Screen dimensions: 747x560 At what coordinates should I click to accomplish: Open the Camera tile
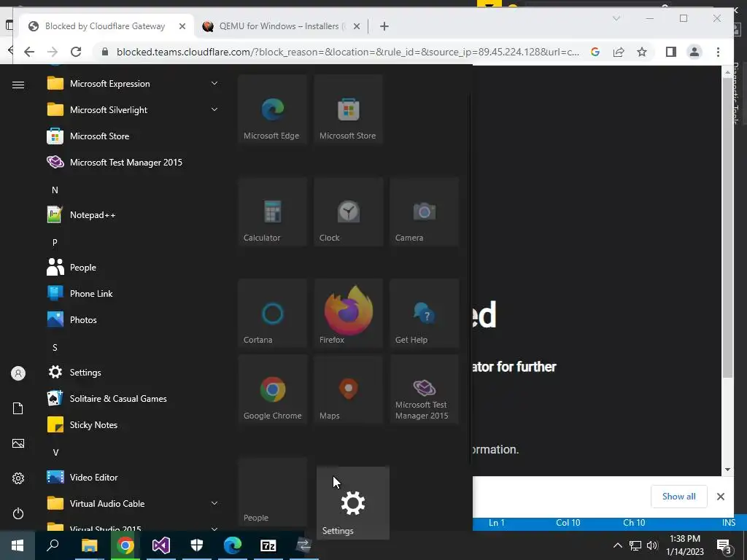pyautogui.click(x=424, y=211)
